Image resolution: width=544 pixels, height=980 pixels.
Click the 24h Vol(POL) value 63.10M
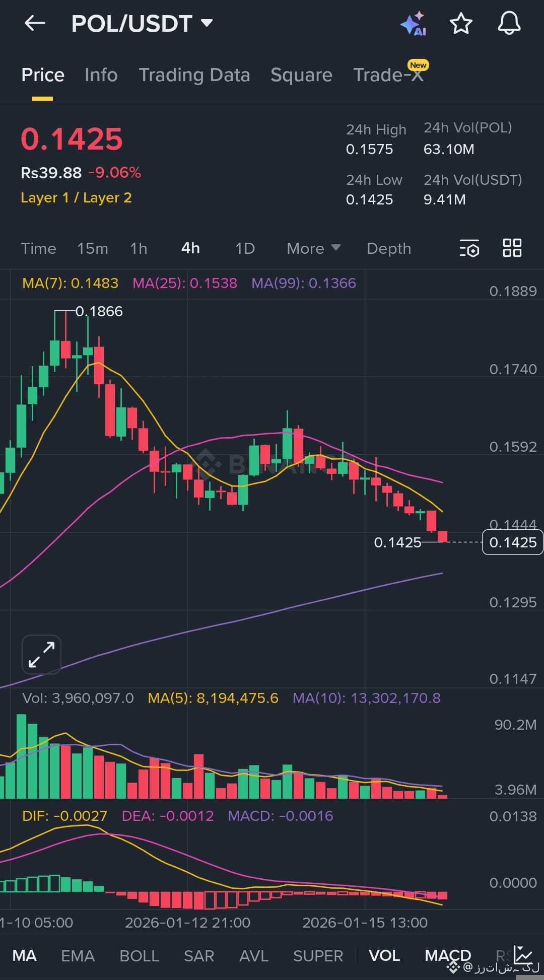449,149
